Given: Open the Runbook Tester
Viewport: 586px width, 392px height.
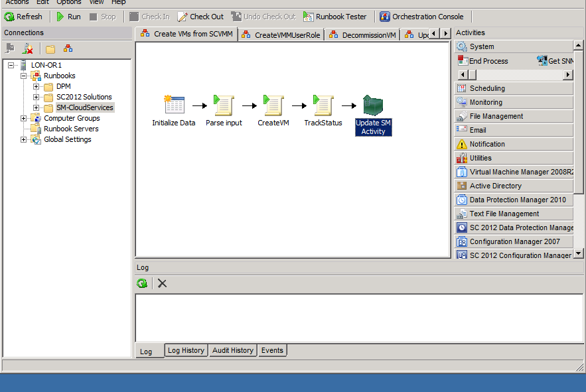Looking at the screenshot, I should click(x=335, y=17).
